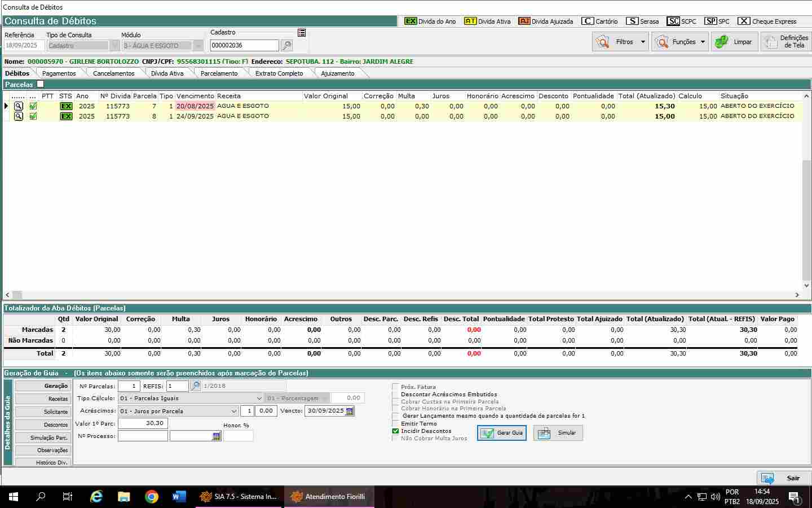Image resolution: width=812 pixels, height=508 pixels.
Task: Open the Acréscimos Juros por Parcela dropdown
Action: (x=234, y=411)
